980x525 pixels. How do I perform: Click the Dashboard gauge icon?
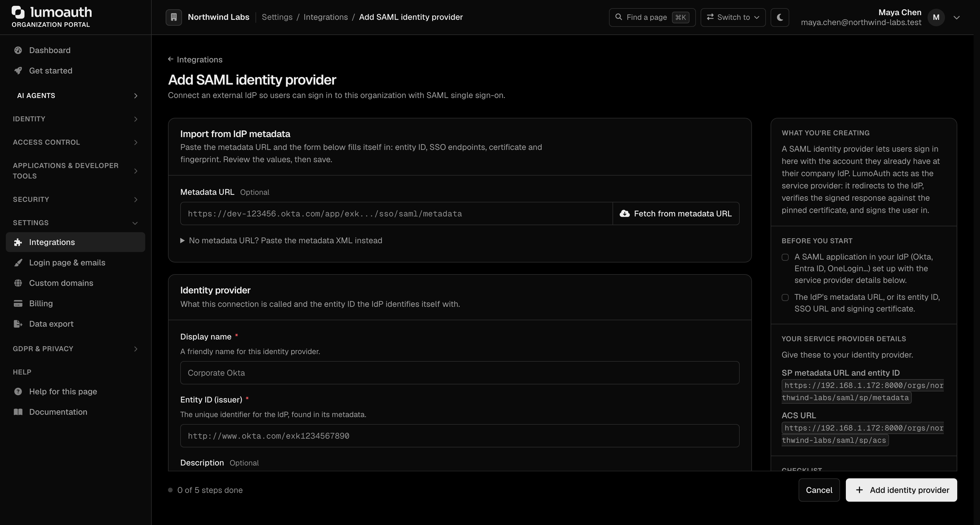coord(18,50)
